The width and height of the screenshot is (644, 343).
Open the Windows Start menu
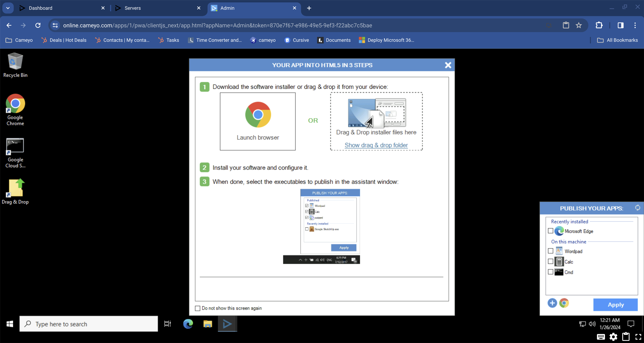click(10, 324)
